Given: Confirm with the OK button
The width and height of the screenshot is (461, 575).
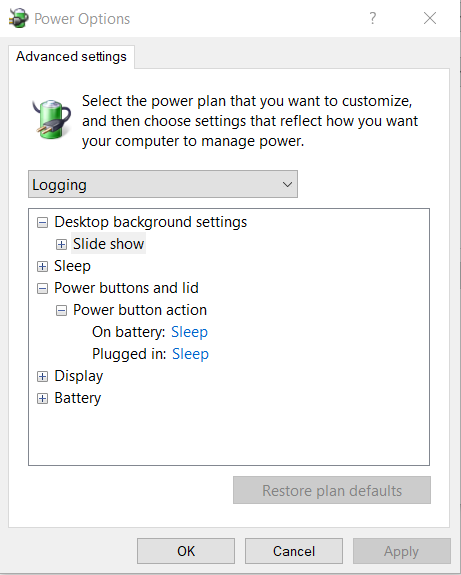Looking at the screenshot, I should point(186,551).
